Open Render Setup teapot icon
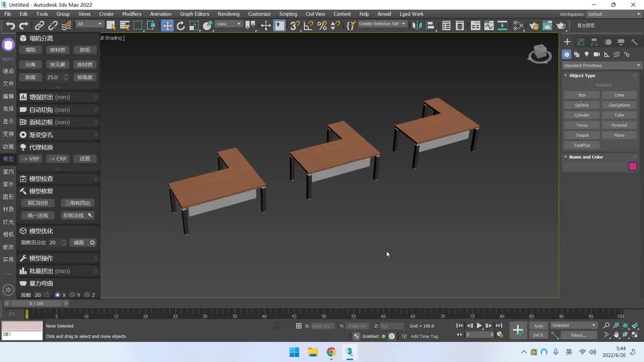Image resolution: width=644 pixels, height=362 pixels. (534, 26)
